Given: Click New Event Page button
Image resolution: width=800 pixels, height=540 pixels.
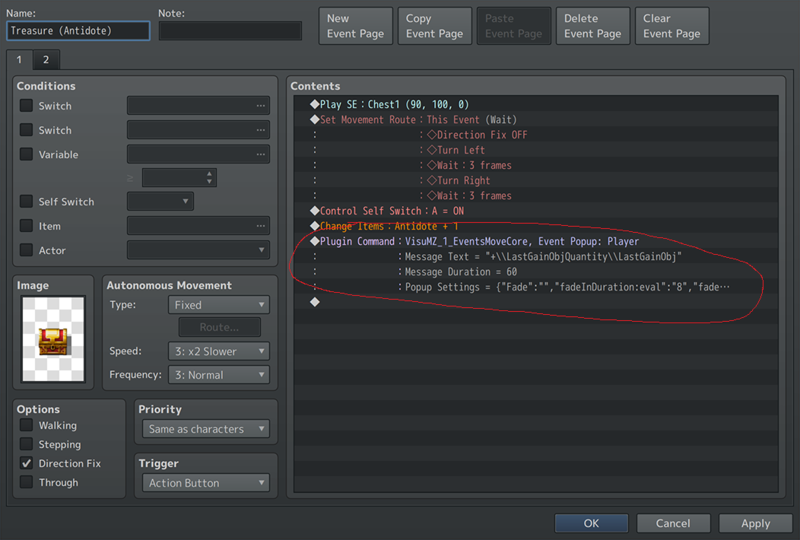Looking at the screenshot, I should (x=355, y=26).
